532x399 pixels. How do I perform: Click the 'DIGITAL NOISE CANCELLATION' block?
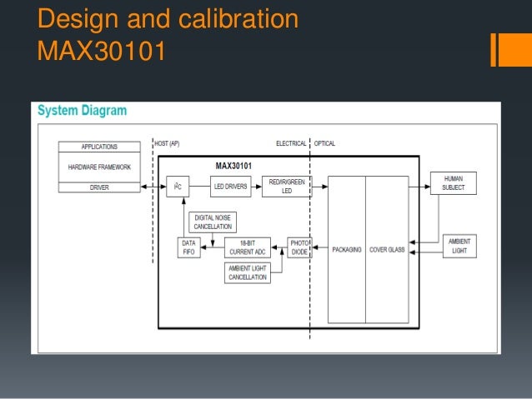(x=213, y=222)
